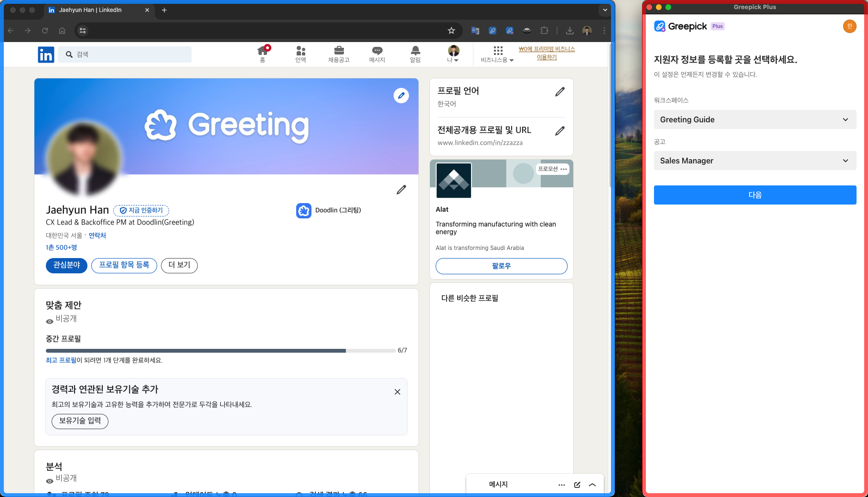The width and height of the screenshot is (868, 497).
Task: Edit profile language (프로필 언어) pencil icon
Action: pyautogui.click(x=560, y=92)
